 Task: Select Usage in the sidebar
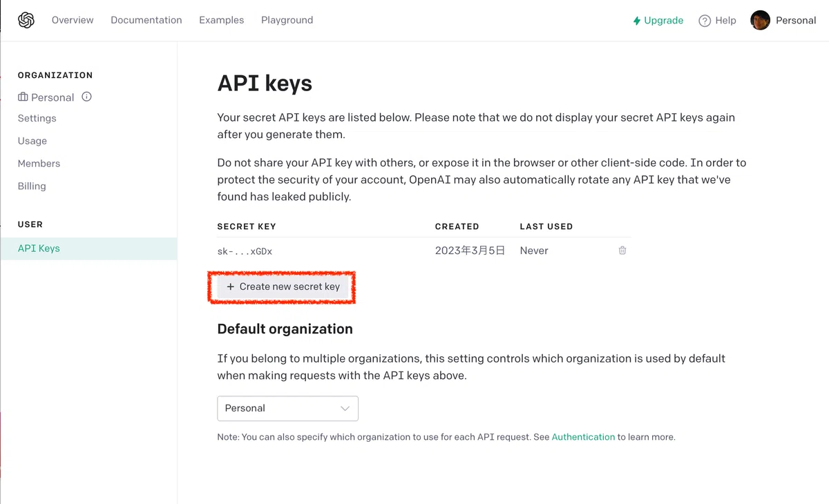[x=32, y=141]
